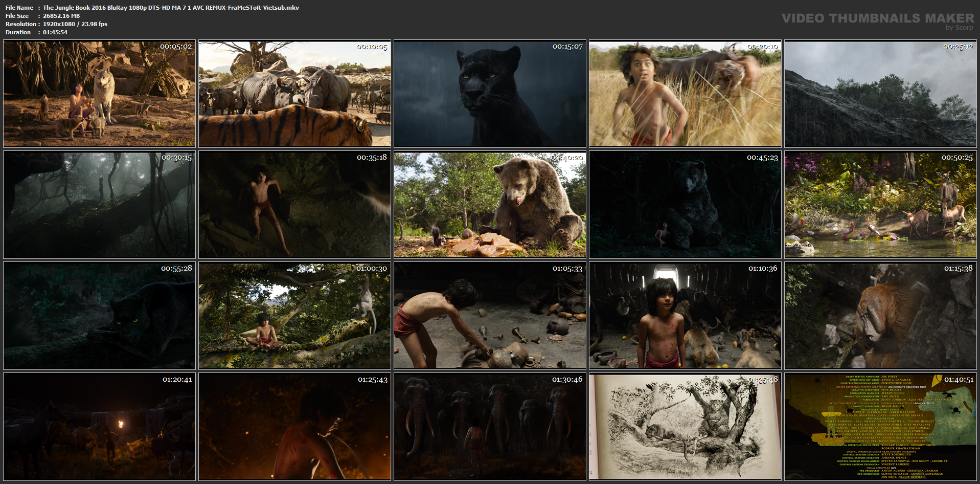Select the bear eating honey thumbnail at 00:40:20
The image size is (980, 484).
coord(490,205)
